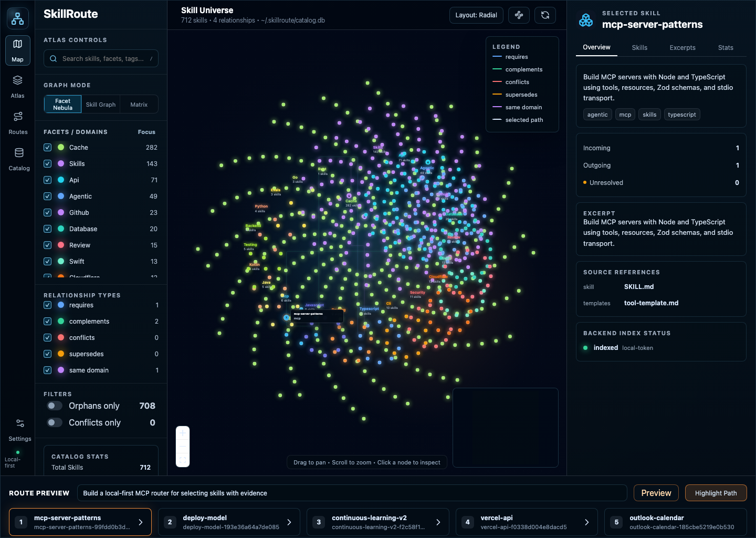Uncheck the Swift facet
The width and height of the screenshot is (756, 538).
tap(47, 262)
